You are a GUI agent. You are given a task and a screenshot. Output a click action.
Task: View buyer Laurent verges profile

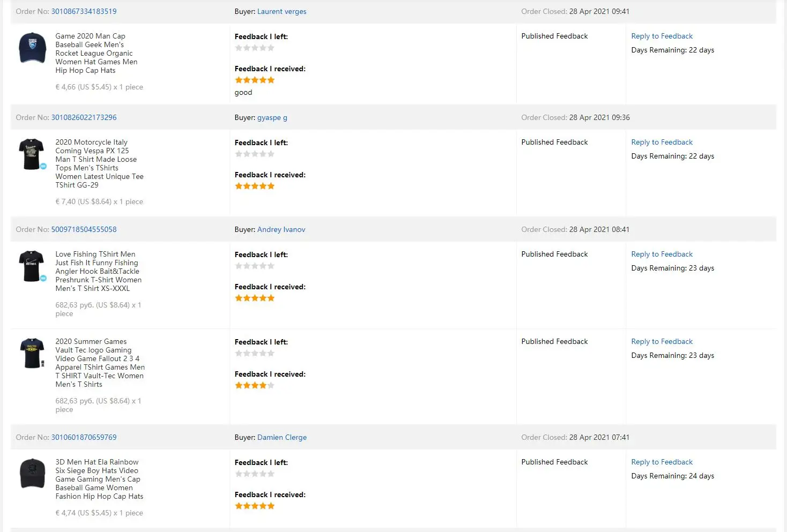tap(281, 11)
